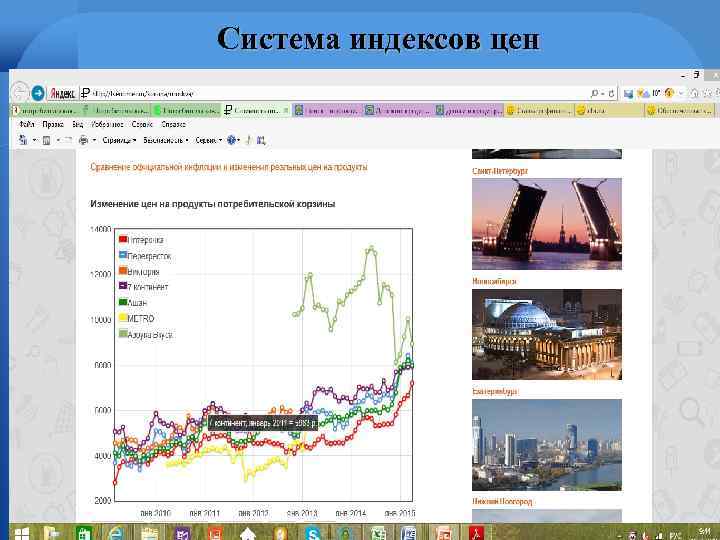
Task: Click the printer icon in command bar
Action: point(83,140)
